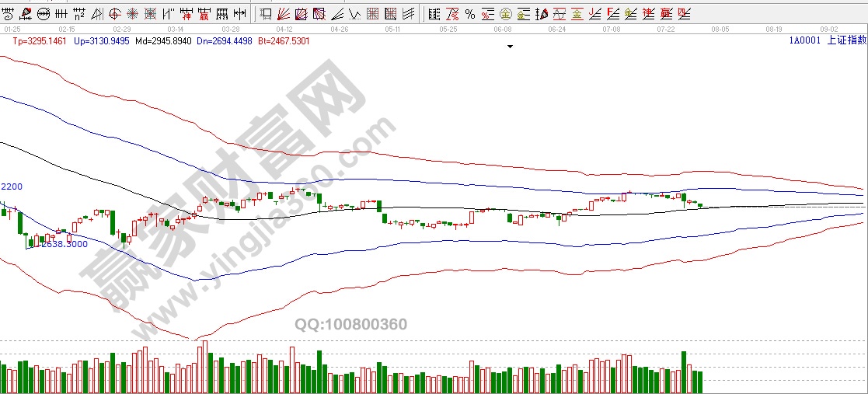This screenshot has height=394, width=868.
Task: Click the n² vertical lines tool
Action: (78, 13)
